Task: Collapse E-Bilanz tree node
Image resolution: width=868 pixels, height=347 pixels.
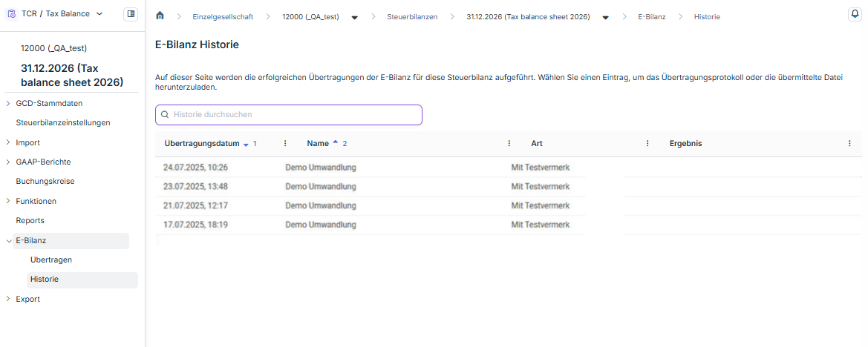Action: point(7,241)
